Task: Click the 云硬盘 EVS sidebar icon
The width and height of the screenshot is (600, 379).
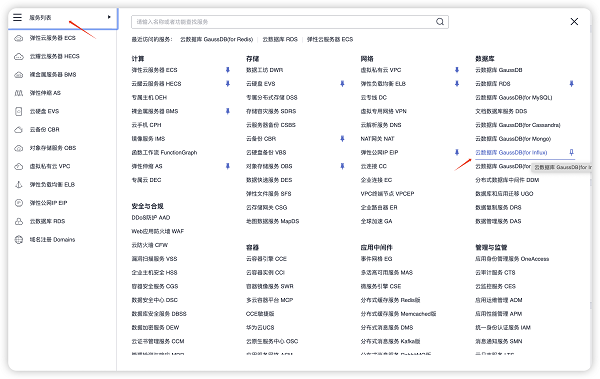Action: [x=19, y=111]
